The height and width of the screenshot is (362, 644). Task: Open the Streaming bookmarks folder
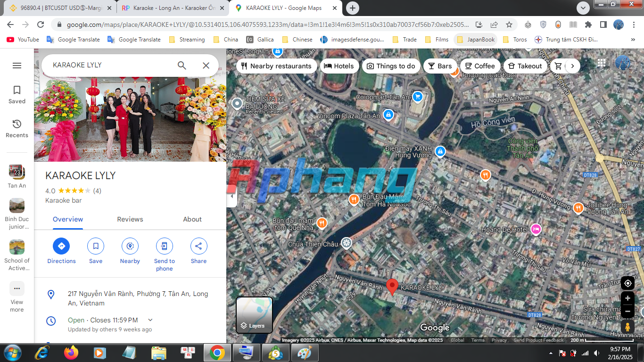[187, 40]
